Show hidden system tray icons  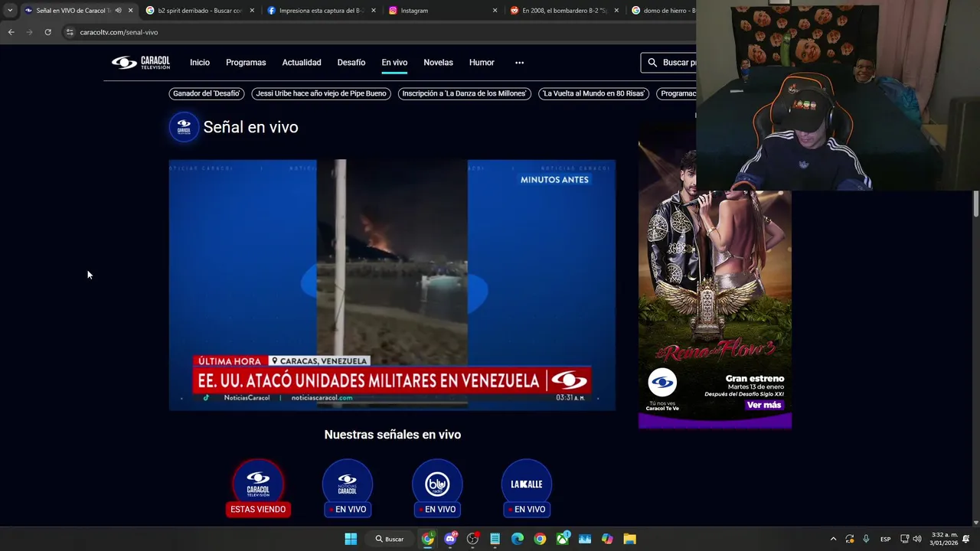coord(834,539)
